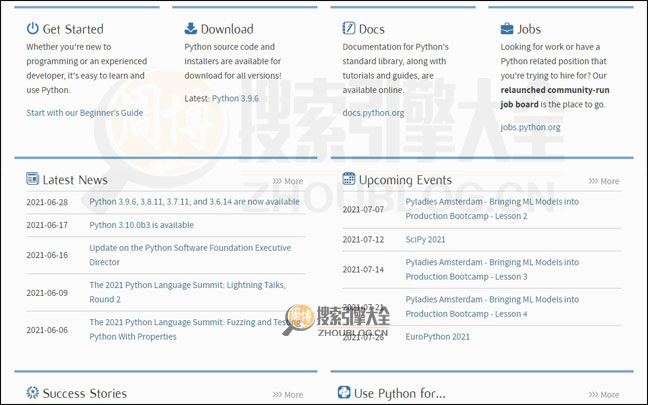Open Pyladies Amsterdam Bootcamp Lesson 4 event
The image size is (648, 405).
click(492, 307)
